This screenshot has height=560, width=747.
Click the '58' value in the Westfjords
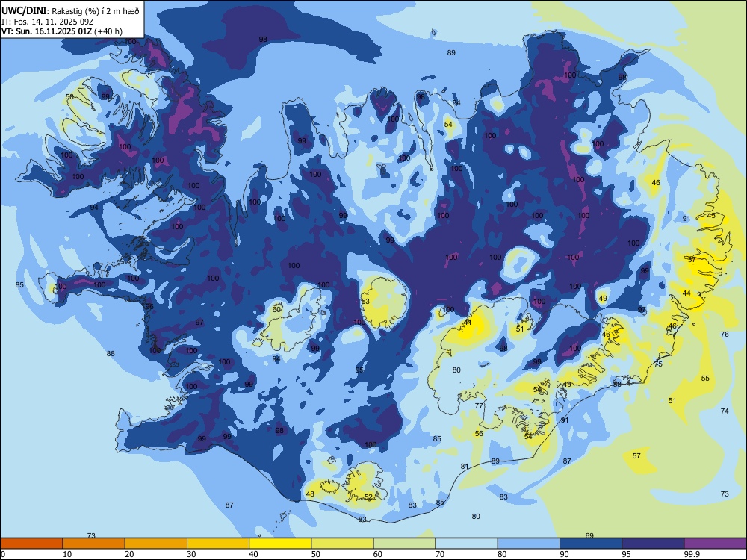pyautogui.click(x=69, y=96)
